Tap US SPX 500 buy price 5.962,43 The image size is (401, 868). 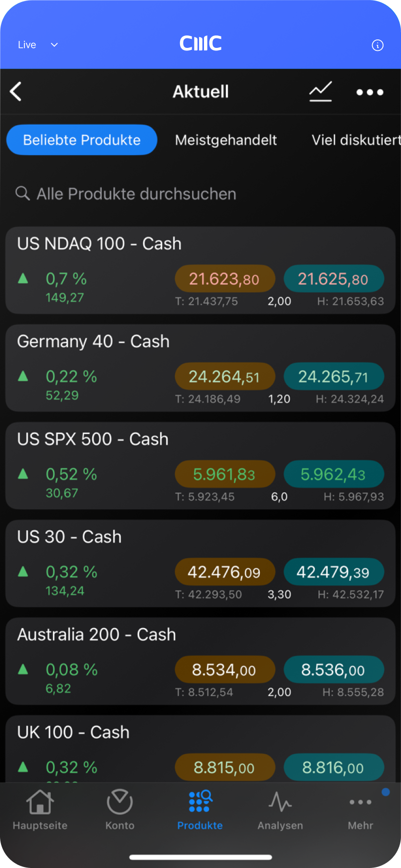[x=333, y=474]
